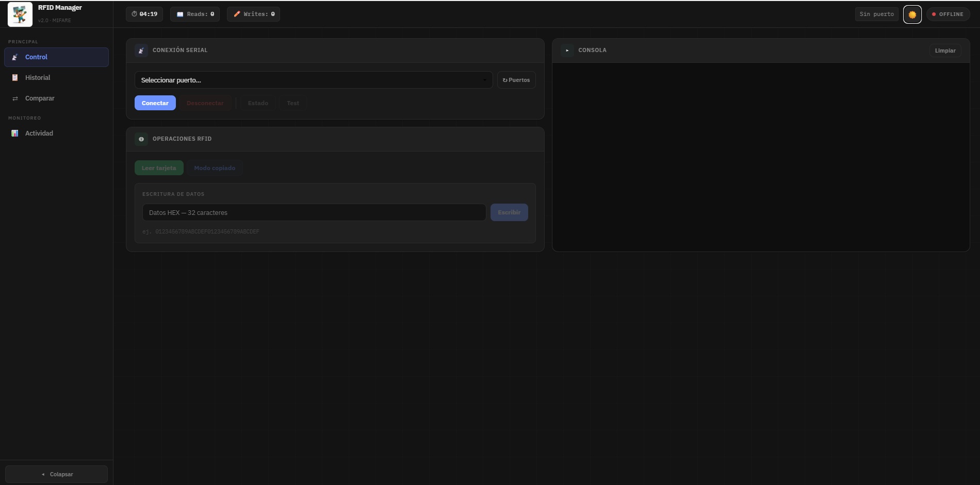Open the Seleccionar puerto dropdown
980x485 pixels.
pyautogui.click(x=313, y=80)
